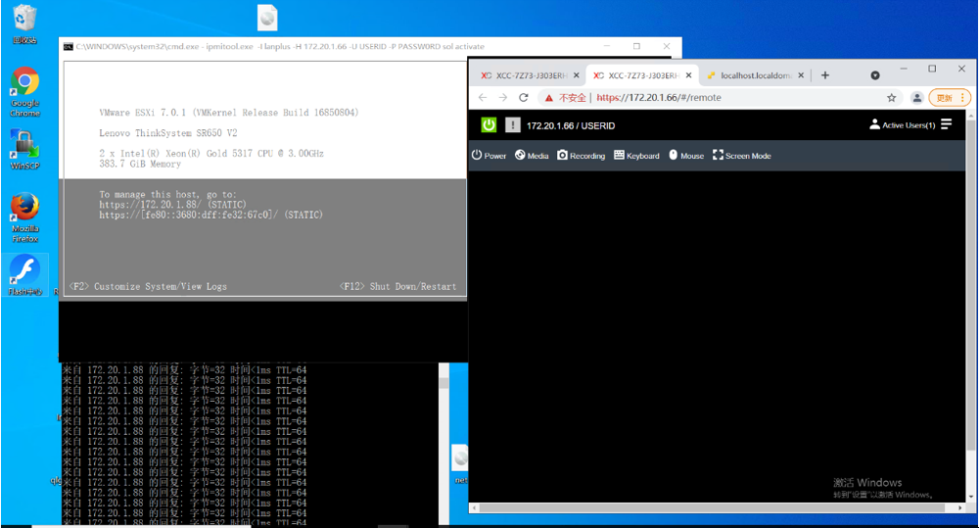Image resolution: width=980 pixels, height=528 pixels.
Task: Open the Mouse menu in remote console
Action: pos(686,155)
